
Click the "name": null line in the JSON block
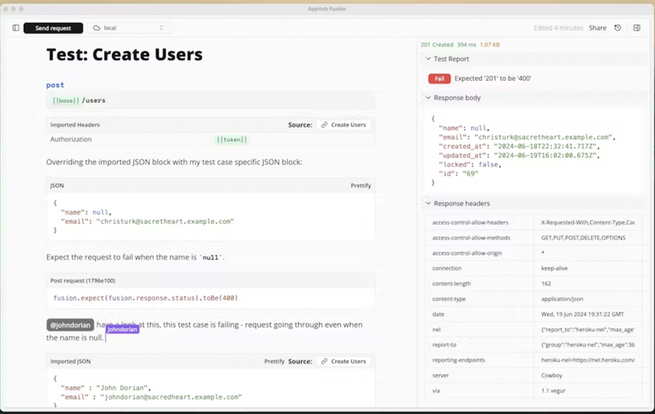click(86, 212)
